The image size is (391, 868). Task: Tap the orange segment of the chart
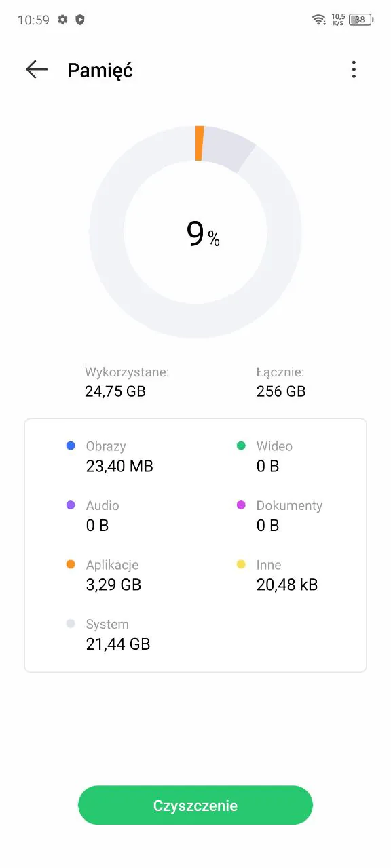(x=200, y=143)
